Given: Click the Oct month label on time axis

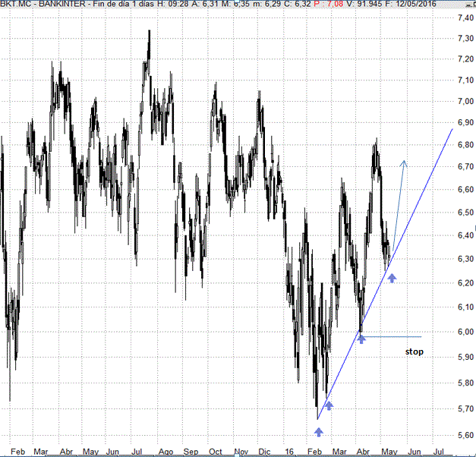Looking at the screenshot, I should click(216, 452).
